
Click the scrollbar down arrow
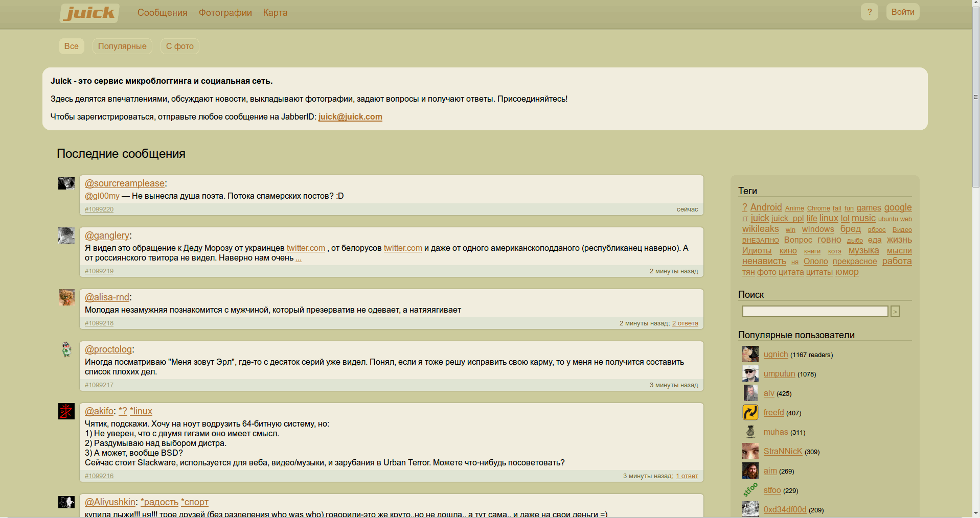pos(976,513)
